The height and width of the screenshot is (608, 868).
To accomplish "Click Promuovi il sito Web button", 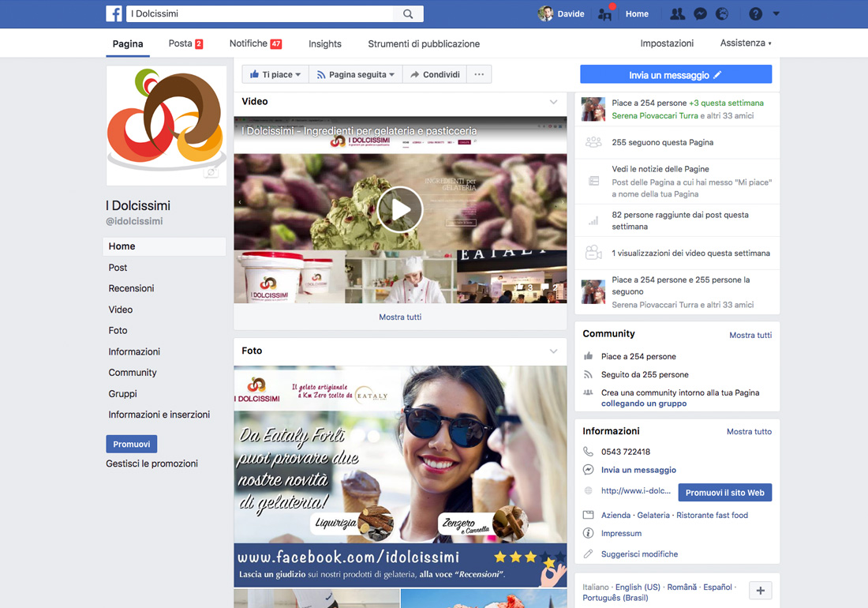I will click(725, 492).
